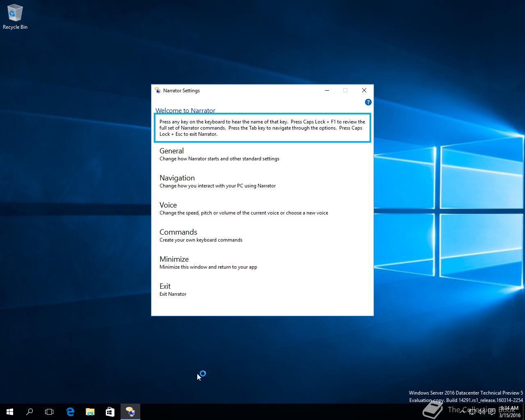
Task: Click the Narrator Settings title text
Action: (x=181, y=91)
